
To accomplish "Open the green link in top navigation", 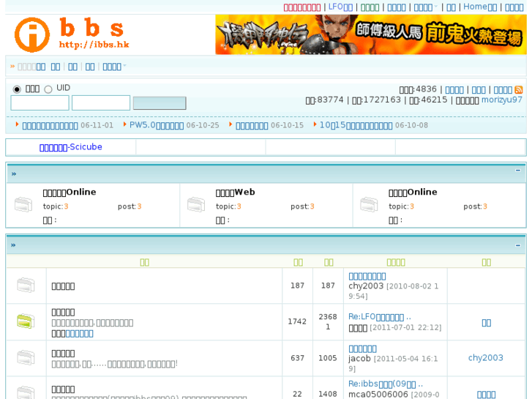I will pos(370,7).
